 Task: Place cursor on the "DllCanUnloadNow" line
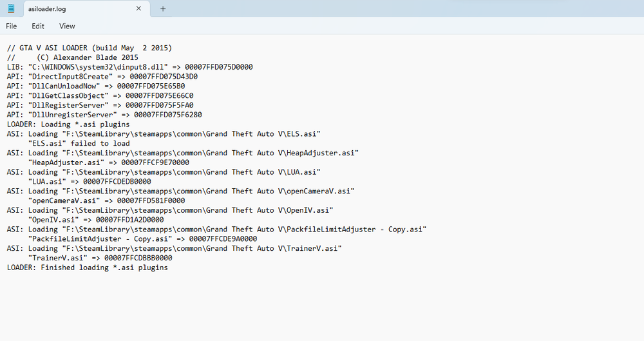97,86
